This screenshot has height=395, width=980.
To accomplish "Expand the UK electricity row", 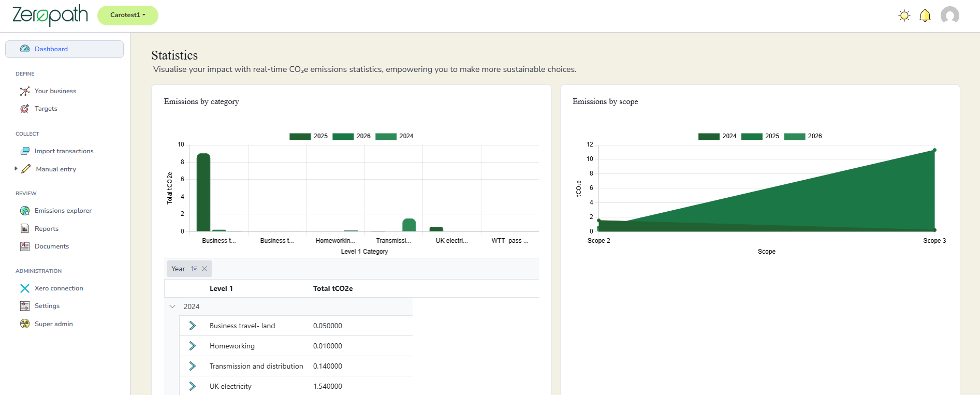I will tap(192, 386).
